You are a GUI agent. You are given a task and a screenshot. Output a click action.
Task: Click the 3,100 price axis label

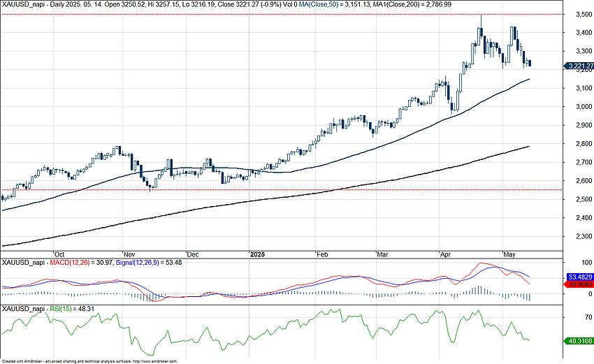[584, 88]
